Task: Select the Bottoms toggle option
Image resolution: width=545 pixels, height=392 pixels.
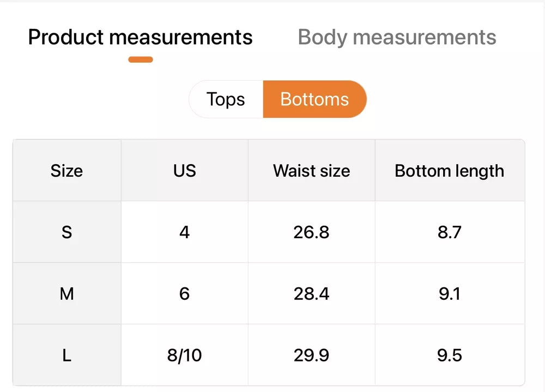Action: (314, 99)
